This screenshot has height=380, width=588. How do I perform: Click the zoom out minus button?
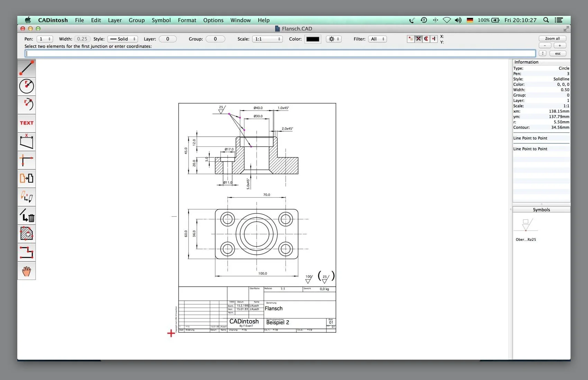point(545,46)
